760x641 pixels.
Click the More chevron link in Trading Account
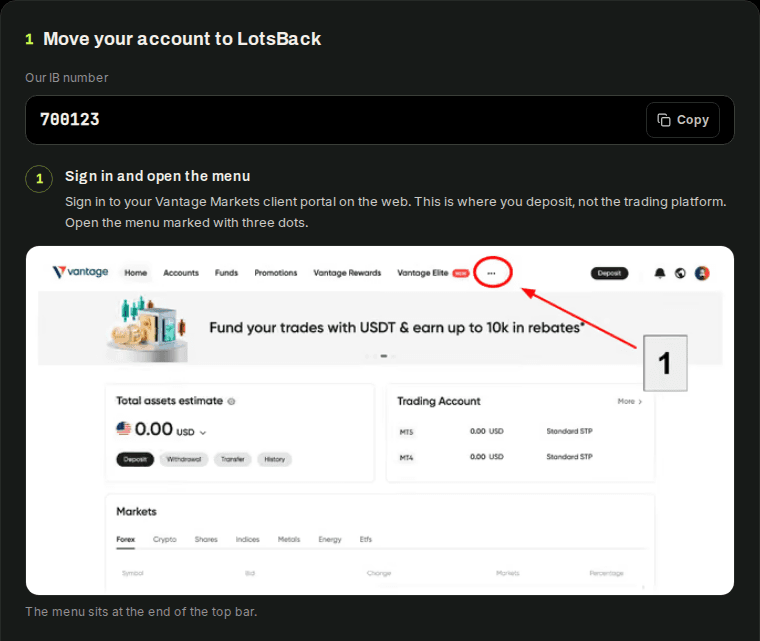click(630, 401)
